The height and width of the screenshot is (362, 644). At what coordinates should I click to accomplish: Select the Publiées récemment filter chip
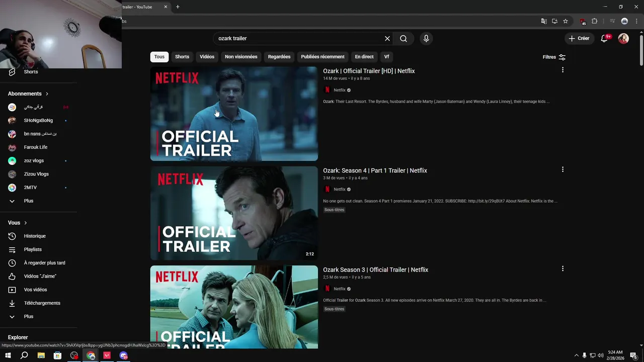click(323, 57)
